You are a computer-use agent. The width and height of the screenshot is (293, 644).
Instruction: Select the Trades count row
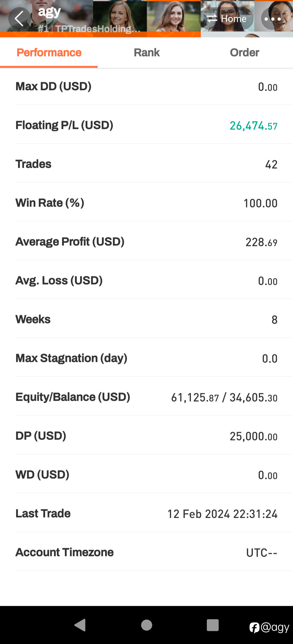pyautogui.click(x=146, y=164)
